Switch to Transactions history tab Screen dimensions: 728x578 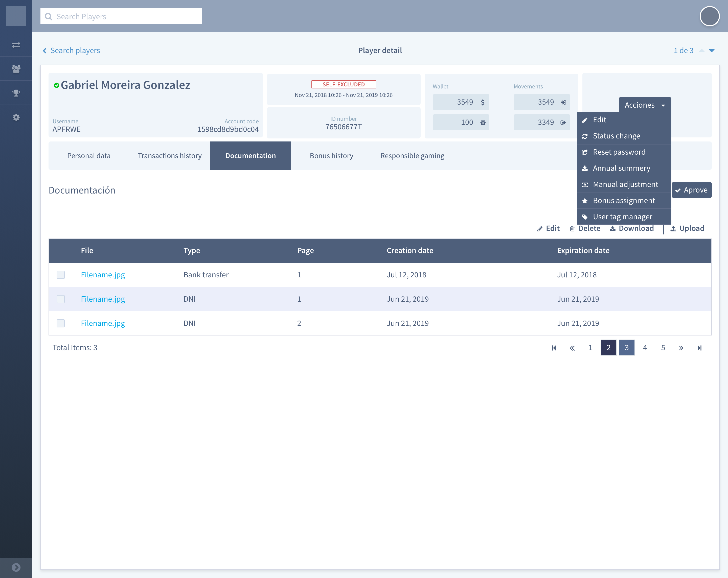(170, 156)
